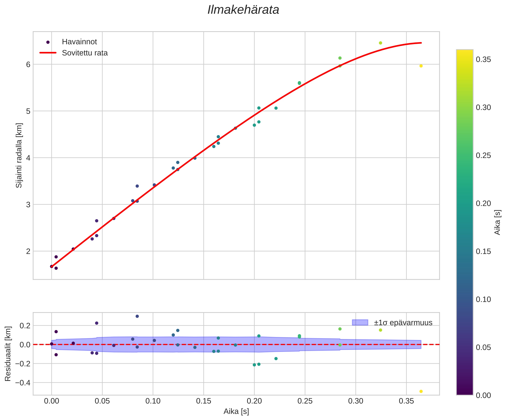Click the ±1σ epävarmuus legend swatch
Image resolution: width=506 pixels, height=420 pixels.
pos(360,323)
